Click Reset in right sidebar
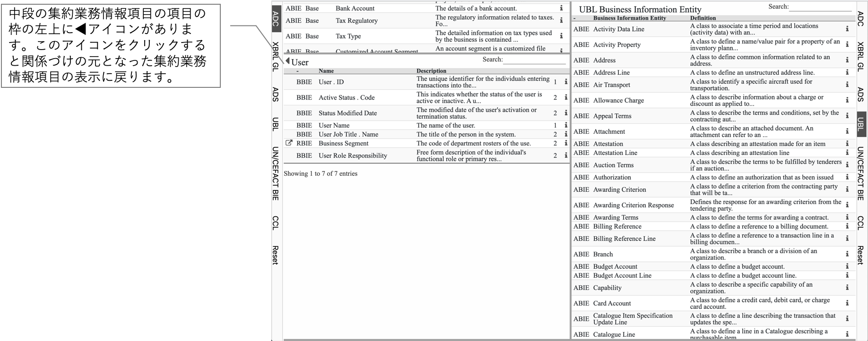The width and height of the screenshot is (868, 341). [861, 255]
